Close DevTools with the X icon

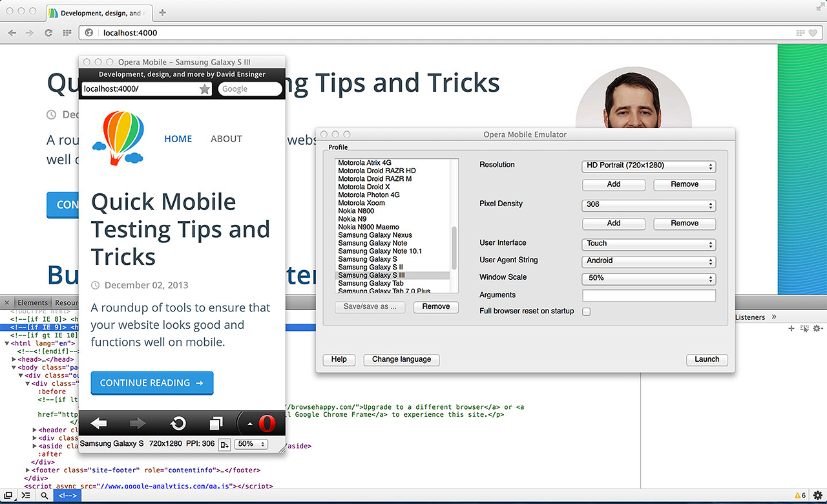tap(6, 302)
